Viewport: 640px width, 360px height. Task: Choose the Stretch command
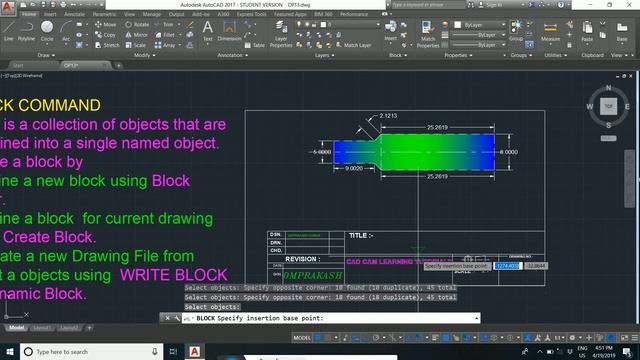click(x=107, y=45)
